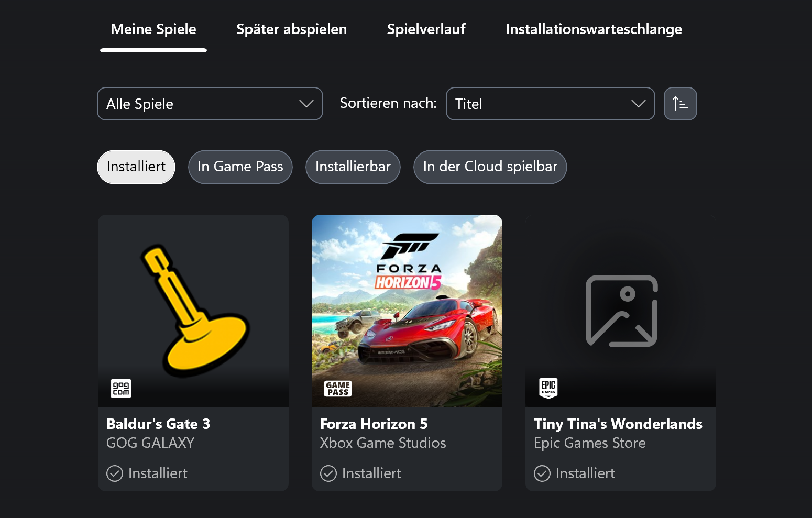Select the Forza Horizon 5 cover art

[x=407, y=311]
